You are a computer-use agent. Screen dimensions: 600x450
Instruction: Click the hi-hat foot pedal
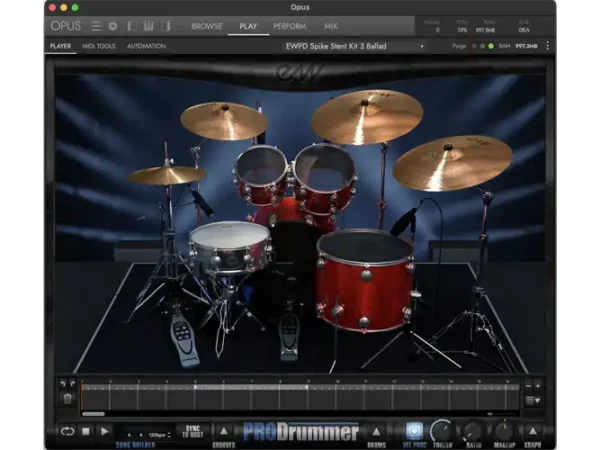(x=184, y=339)
